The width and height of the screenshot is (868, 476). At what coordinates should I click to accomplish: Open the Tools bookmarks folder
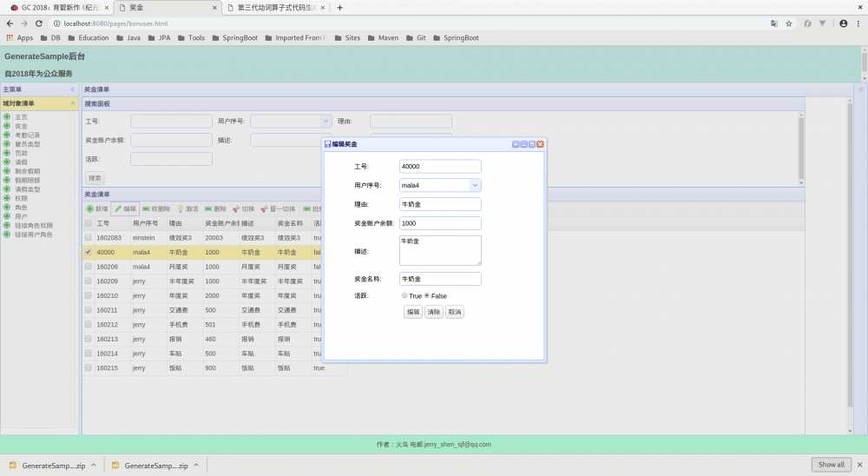point(191,37)
